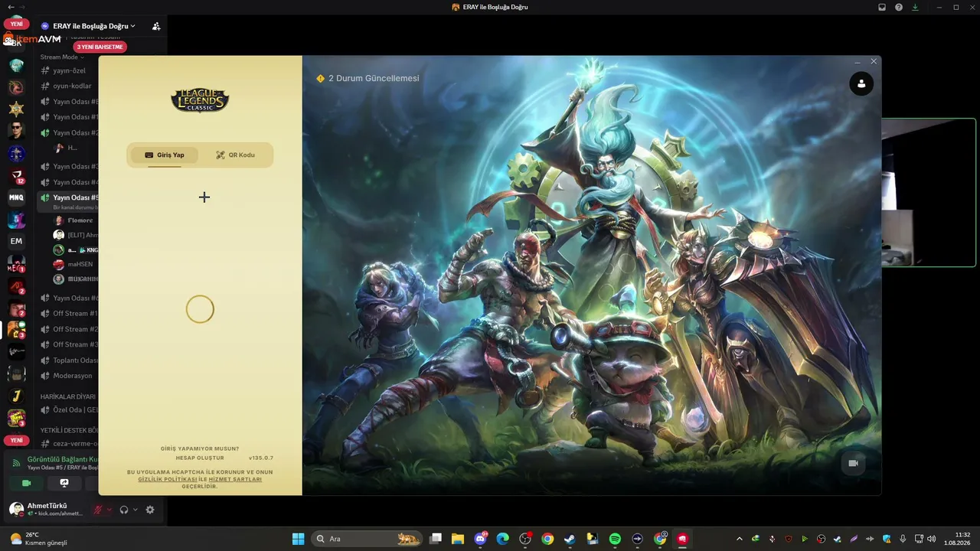Screen dimensions: 980x551
Task: Open Discord user settings gear
Action: coord(150,510)
